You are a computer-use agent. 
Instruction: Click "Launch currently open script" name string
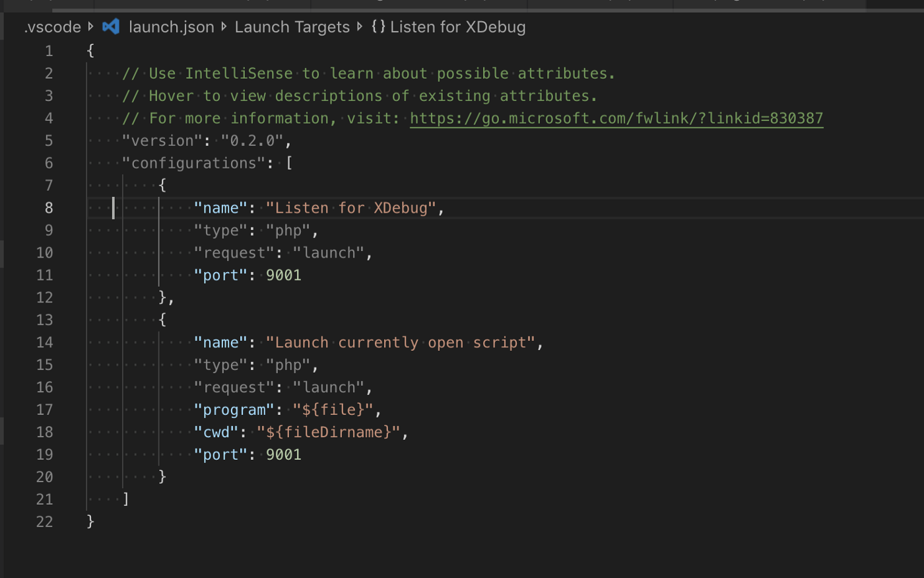pos(401,343)
